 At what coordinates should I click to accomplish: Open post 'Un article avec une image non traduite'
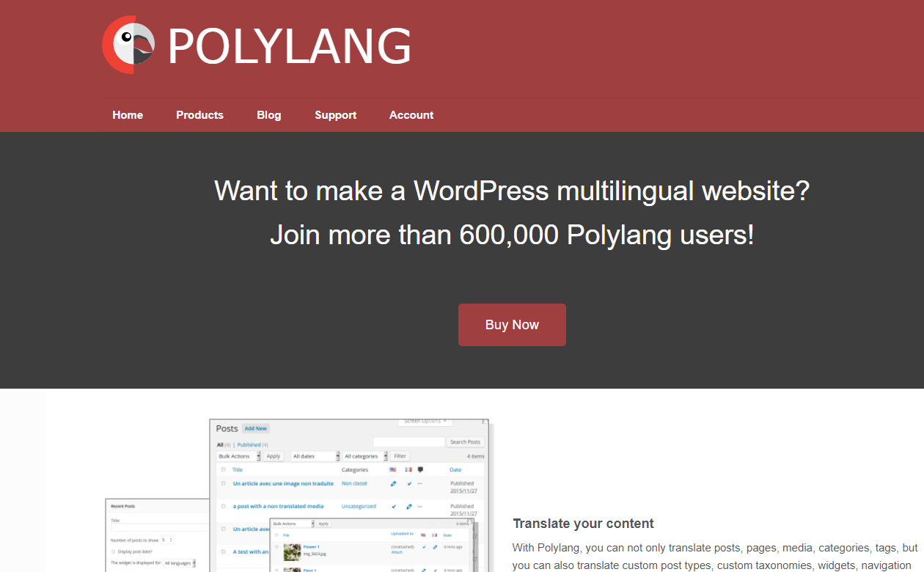tap(283, 483)
